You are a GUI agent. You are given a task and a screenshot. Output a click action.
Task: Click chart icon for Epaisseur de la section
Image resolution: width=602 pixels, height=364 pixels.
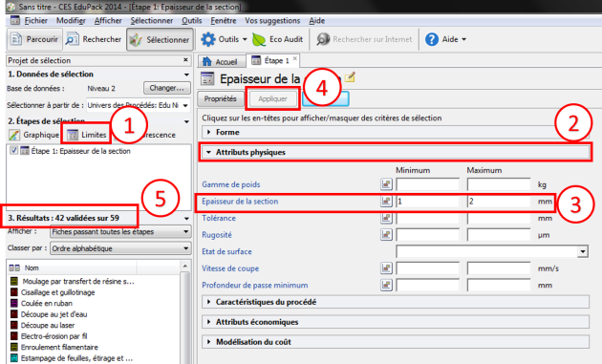coord(386,201)
